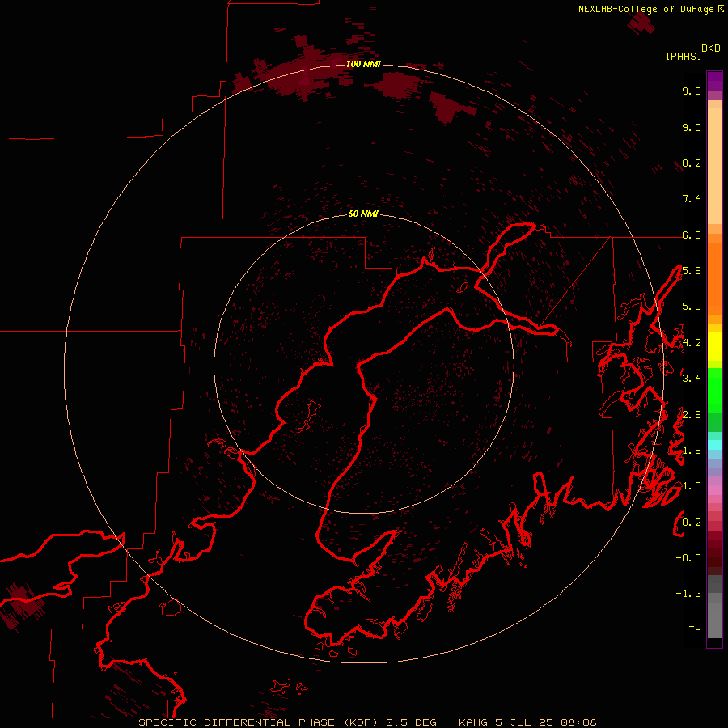The width and height of the screenshot is (728, 728).
Task: Click the 9.0 legend value
Action: pos(692,127)
